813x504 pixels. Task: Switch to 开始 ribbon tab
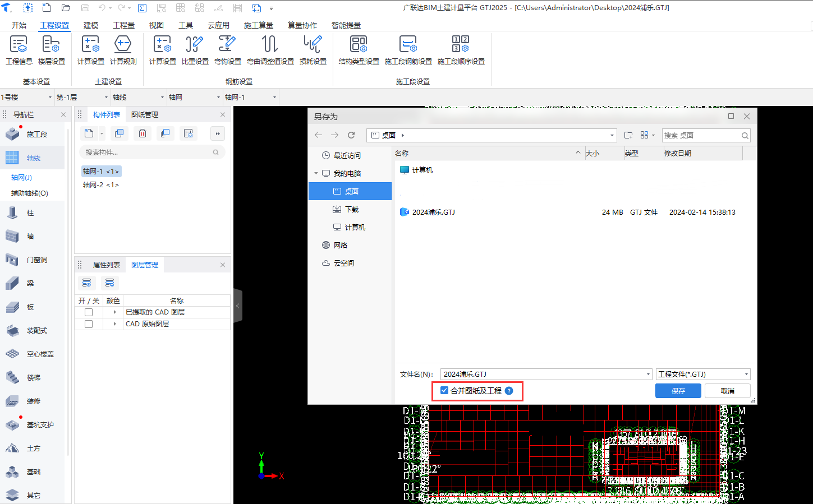tap(19, 25)
